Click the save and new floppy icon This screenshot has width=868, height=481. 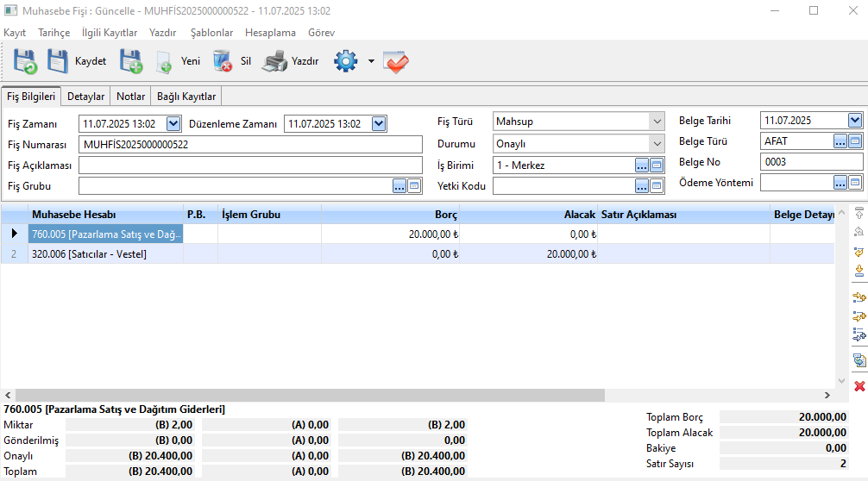[x=130, y=61]
